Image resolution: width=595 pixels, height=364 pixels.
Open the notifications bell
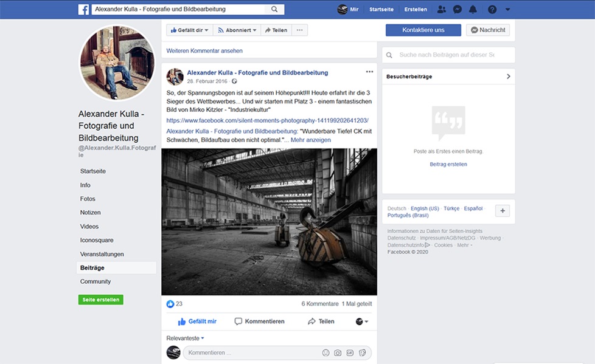pos(473,10)
